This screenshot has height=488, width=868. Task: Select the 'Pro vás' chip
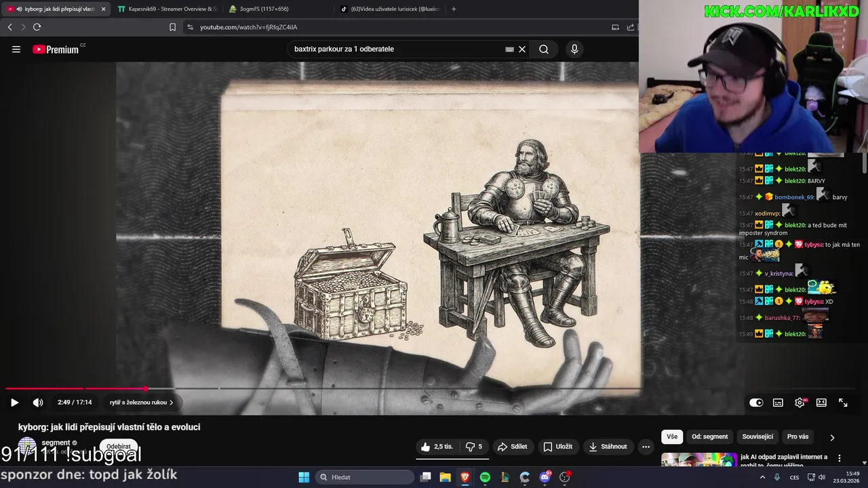pos(797,437)
